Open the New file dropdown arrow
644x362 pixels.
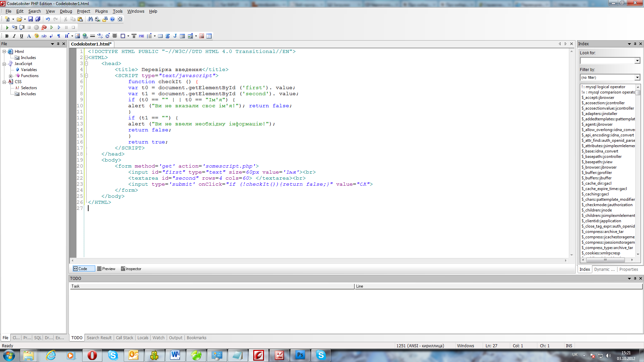click(x=13, y=19)
